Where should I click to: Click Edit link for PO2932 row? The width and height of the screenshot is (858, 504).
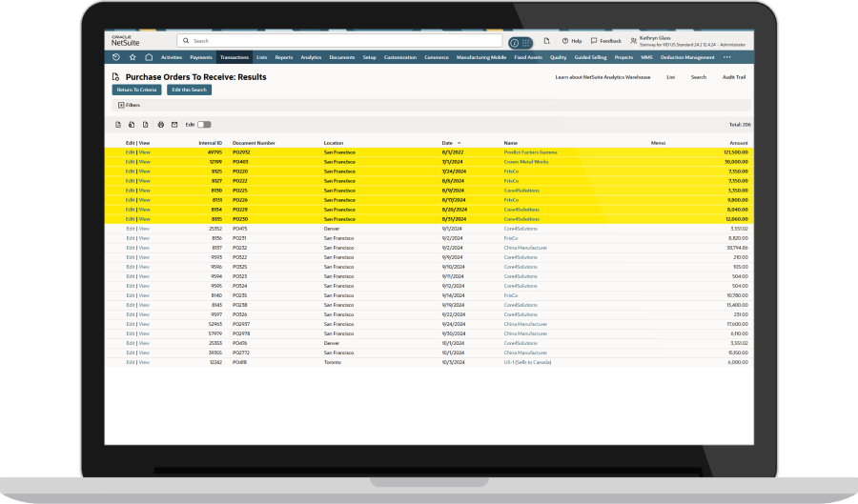click(x=131, y=152)
